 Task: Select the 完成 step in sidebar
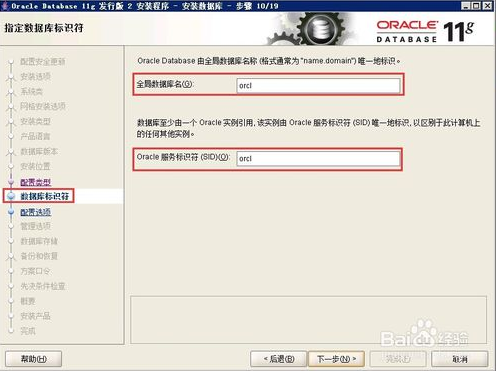click(x=28, y=331)
